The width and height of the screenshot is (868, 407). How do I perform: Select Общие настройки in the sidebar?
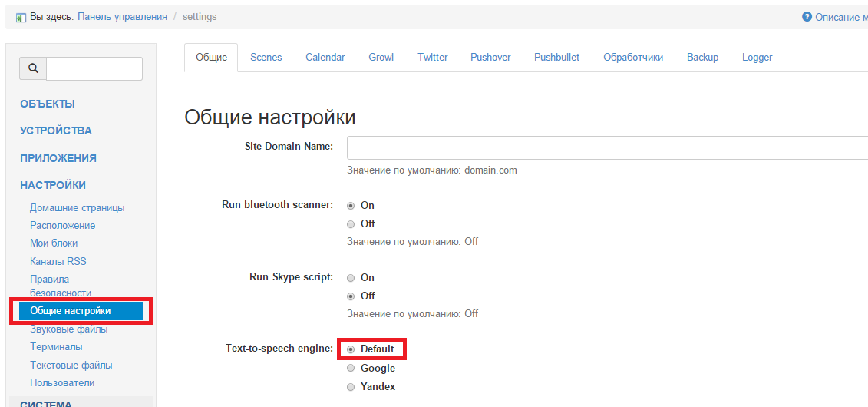[81, 311]
